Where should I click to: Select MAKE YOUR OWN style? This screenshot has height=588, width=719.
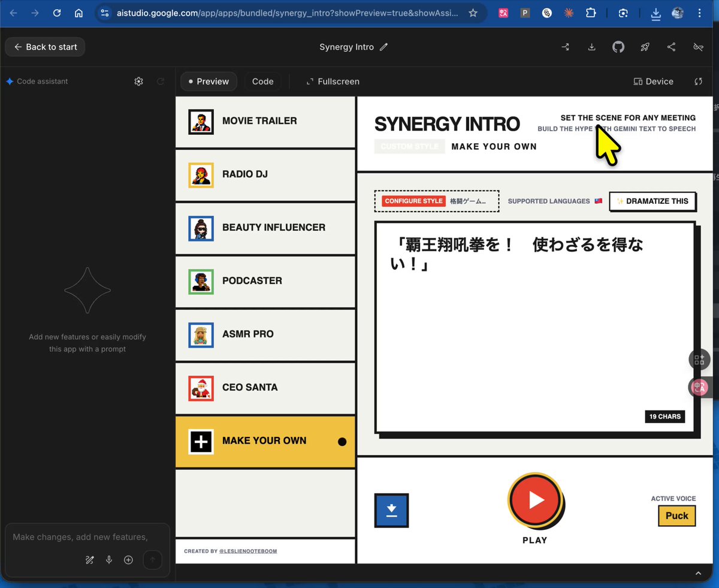click(x=265, y=441)
